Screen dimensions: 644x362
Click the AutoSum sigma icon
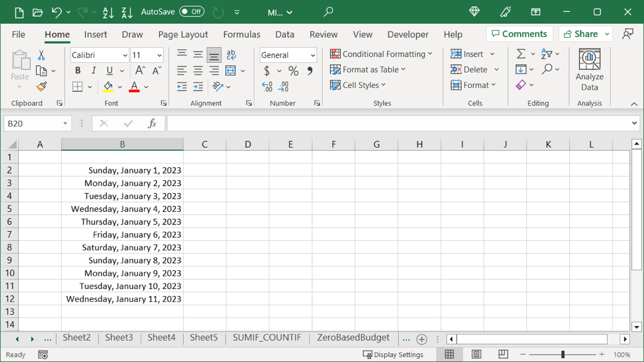click(521, 54)
